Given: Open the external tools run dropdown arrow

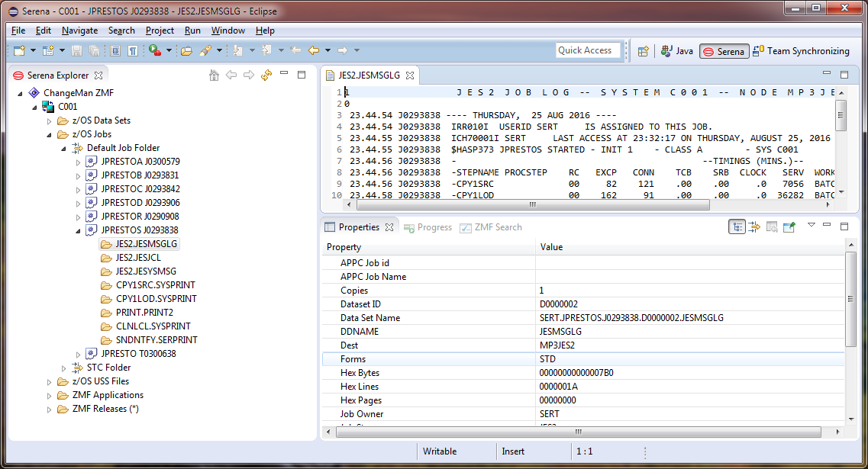Looking at the screenshot, I should (169, 51).
